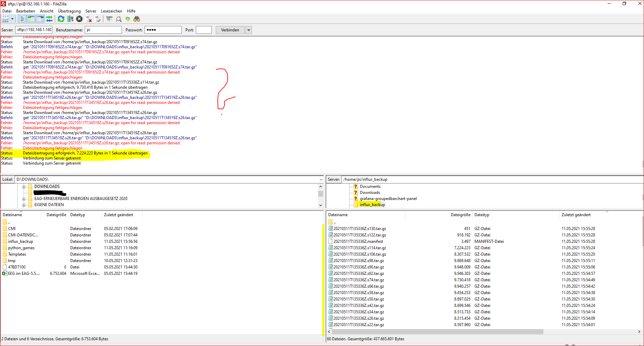Toggle message log display
The height and width of the screenshot is (346, 644).
22,19
